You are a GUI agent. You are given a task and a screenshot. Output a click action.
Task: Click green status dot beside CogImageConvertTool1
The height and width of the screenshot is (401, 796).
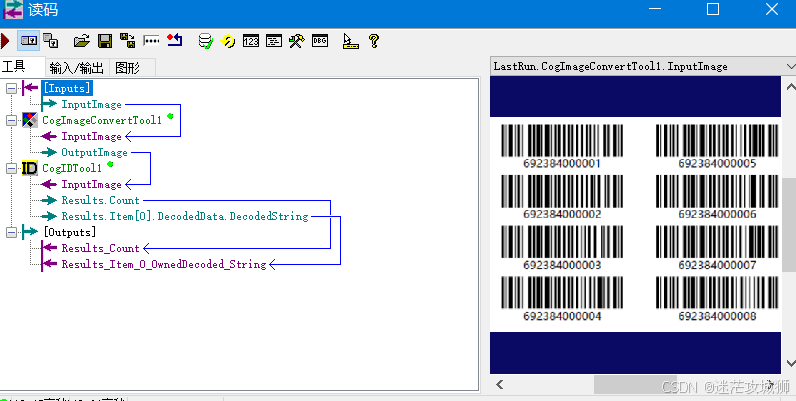pyautogui.click(x=170, y=116)
